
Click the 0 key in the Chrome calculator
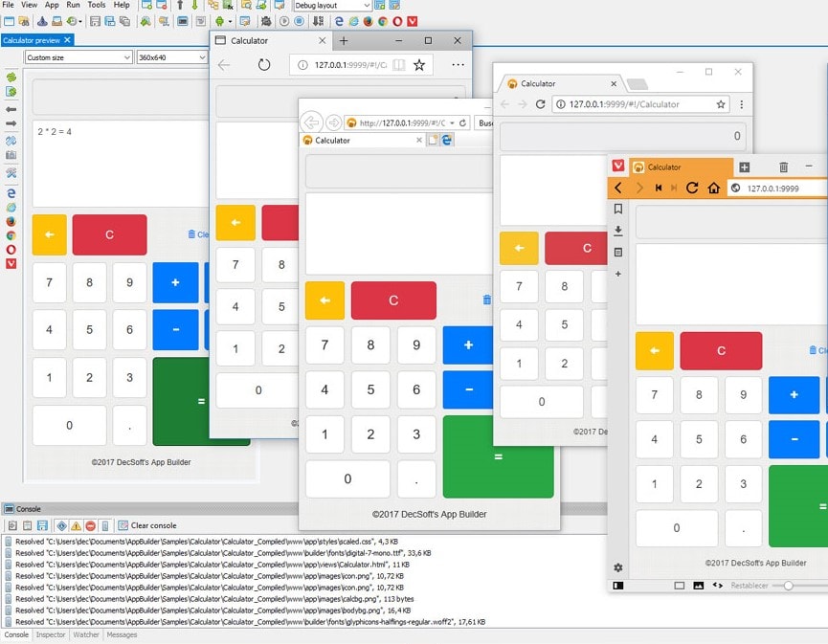point(542,402)
